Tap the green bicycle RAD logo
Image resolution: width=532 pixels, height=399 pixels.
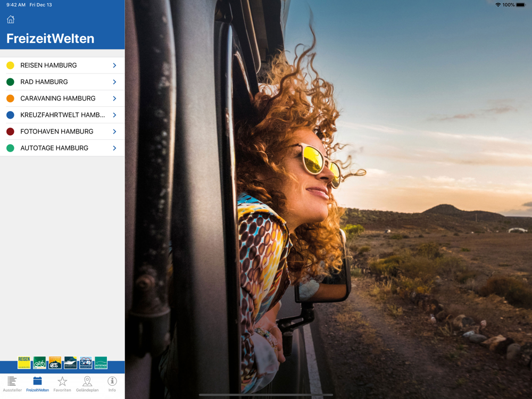(x=39, y=363)
